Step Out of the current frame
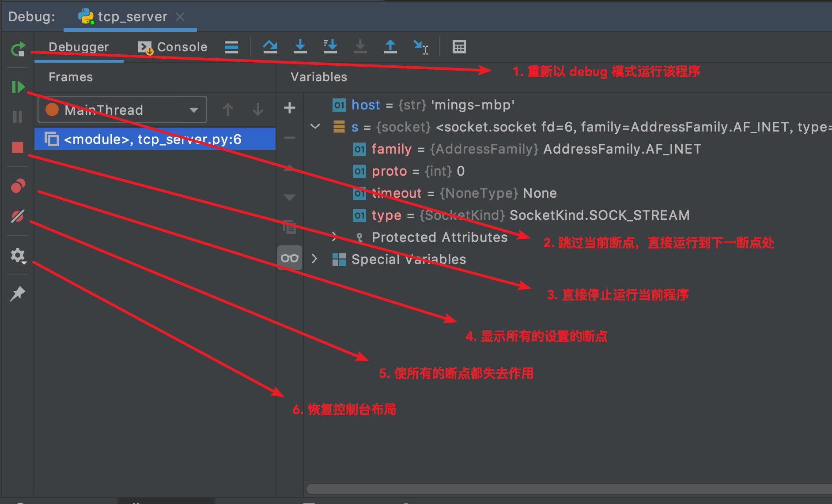The width and height of the screenshot is (832, 504). click(x=390, y=46)
